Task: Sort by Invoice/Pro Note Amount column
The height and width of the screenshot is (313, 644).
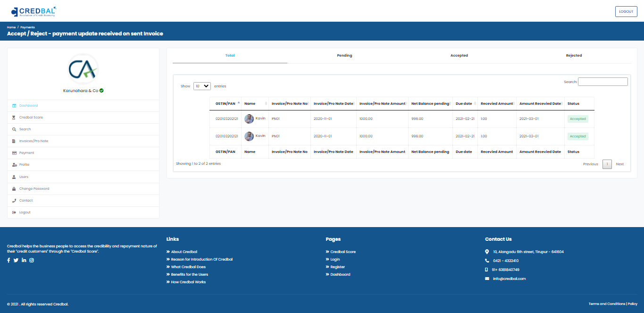Action: pyautogui.click(x=383, y=103)
